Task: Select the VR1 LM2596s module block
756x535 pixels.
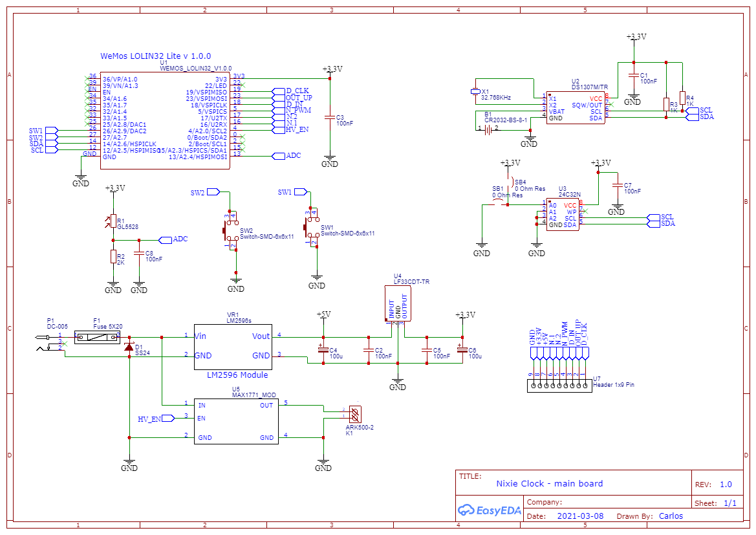Action: pos(233,347)
